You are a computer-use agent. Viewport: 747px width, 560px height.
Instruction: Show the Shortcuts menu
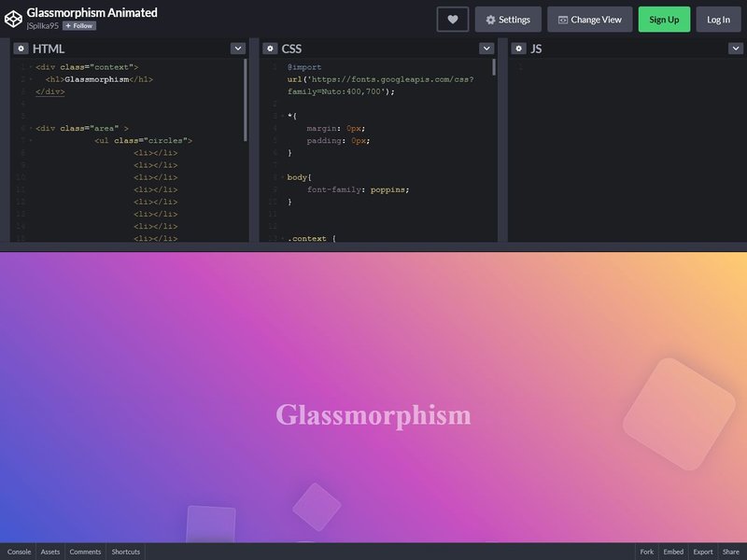126,552
